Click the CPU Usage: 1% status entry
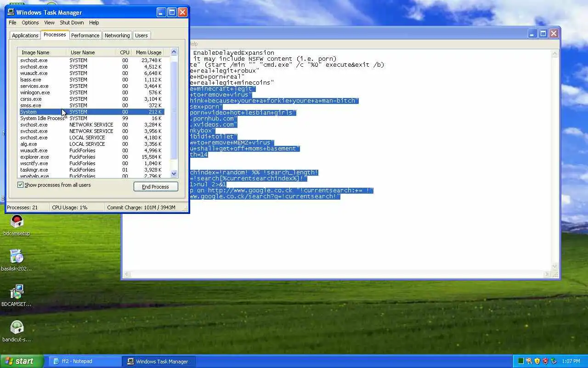The width and height of the screenshot is (588, 368). [x=78, y=207]
